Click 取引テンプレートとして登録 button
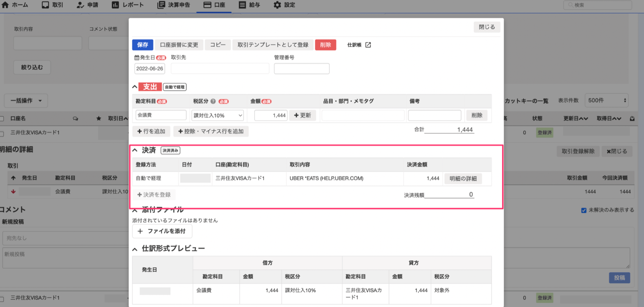 pos(273,45)
